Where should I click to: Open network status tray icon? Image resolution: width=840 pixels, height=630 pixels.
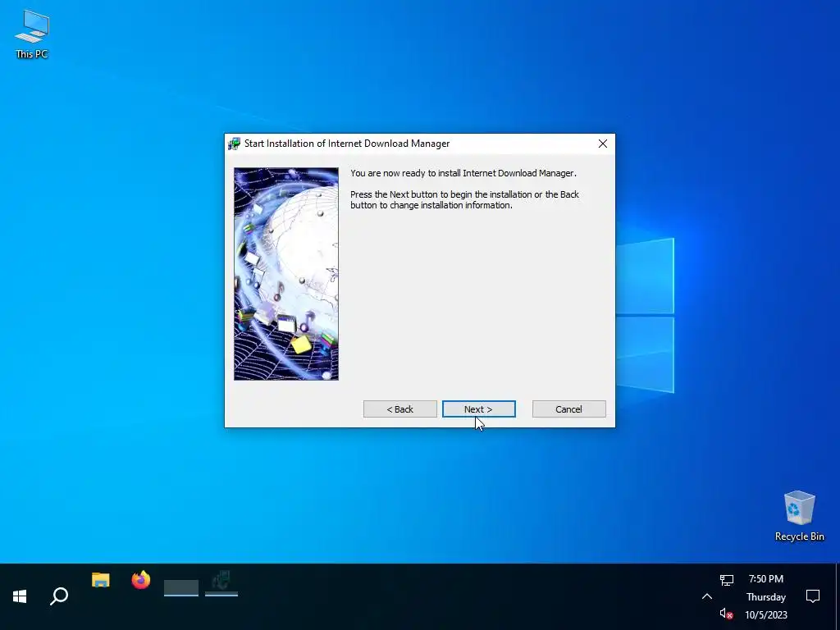click(727, 580)
